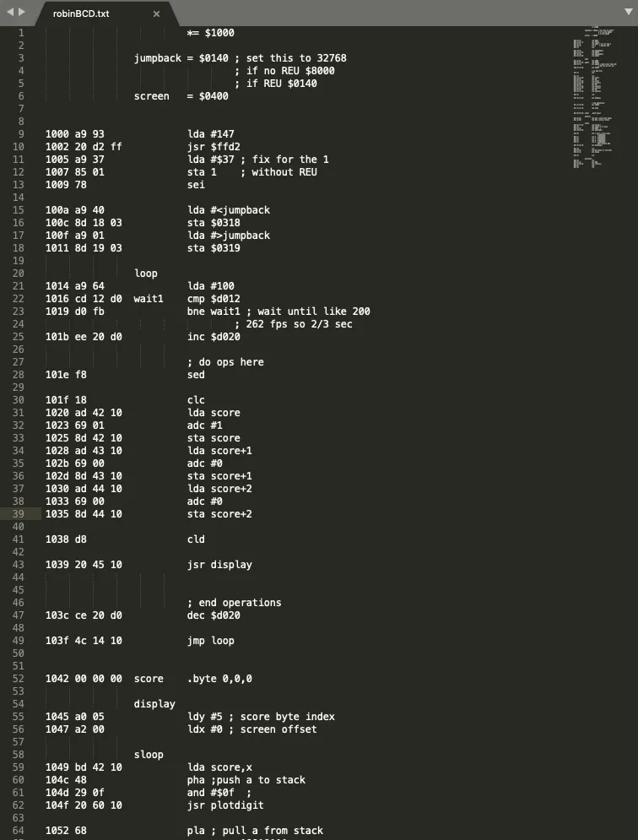Viewport: 638px width, 840px height.
Task: Place cursor on 'jsr display' text
Action: click(219, 565)
